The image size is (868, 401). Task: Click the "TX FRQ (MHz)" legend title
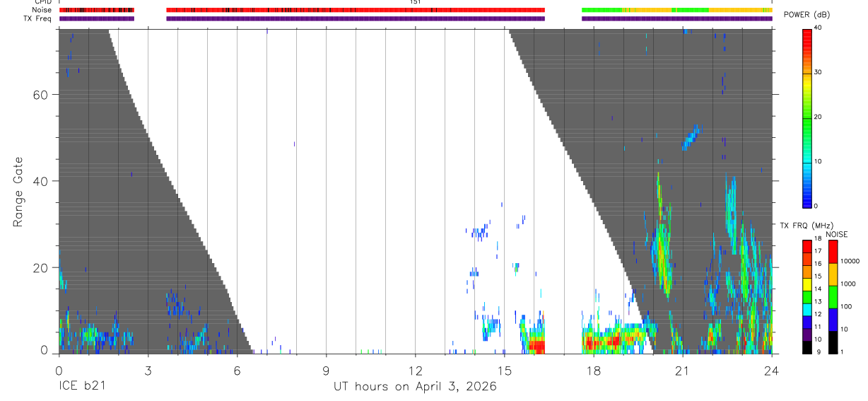tap(805, 226)
